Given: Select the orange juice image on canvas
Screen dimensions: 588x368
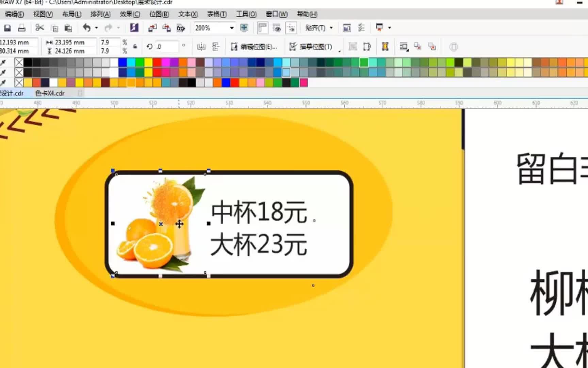Looking at the screenshot, I should tap(161, 224).
